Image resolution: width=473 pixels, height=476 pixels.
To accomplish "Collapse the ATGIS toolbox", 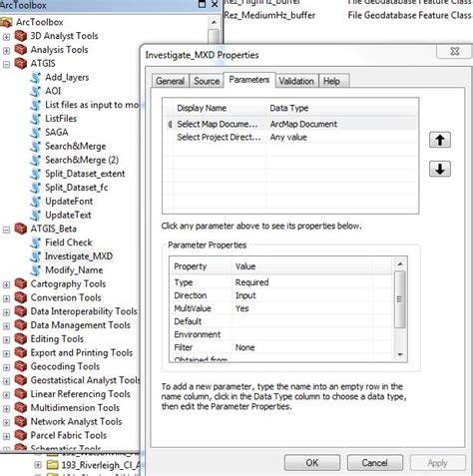I will (x=6, y=64).
